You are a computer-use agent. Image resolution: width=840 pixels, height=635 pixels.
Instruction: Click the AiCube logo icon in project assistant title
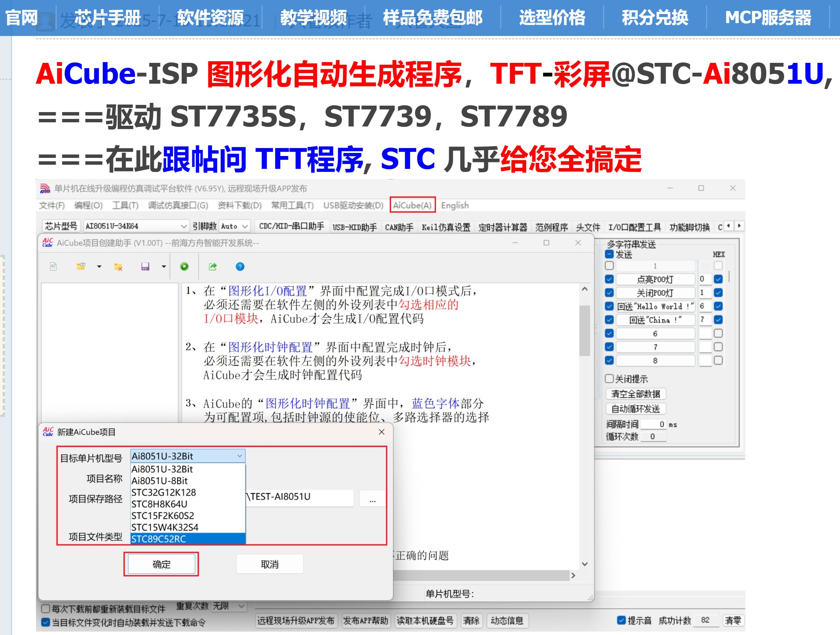click(48, 242)
